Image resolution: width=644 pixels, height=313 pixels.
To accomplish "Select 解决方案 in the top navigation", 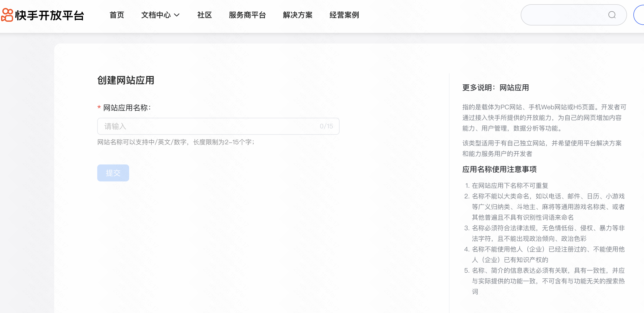I will [x=298, y=15].
